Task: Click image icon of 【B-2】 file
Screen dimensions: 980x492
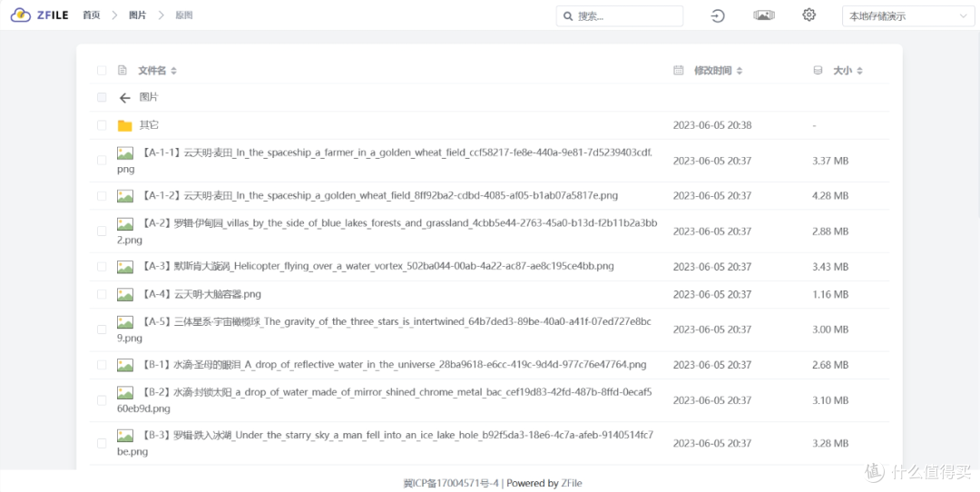Action: click(x=125, y=392)
